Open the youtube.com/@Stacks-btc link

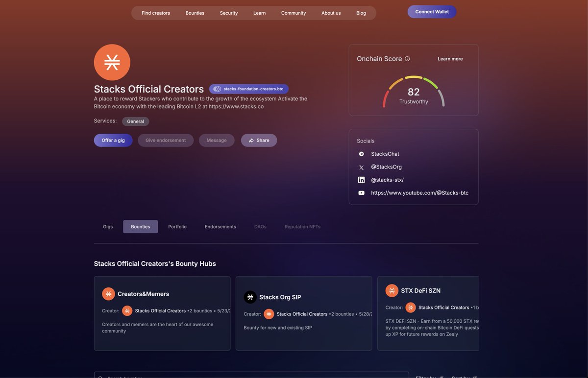[x=420, y=193]
